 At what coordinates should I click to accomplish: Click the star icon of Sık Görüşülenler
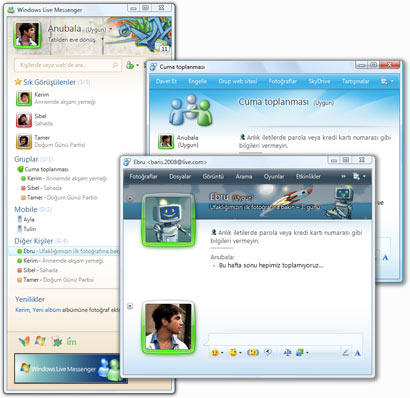(x=18, y=82)
